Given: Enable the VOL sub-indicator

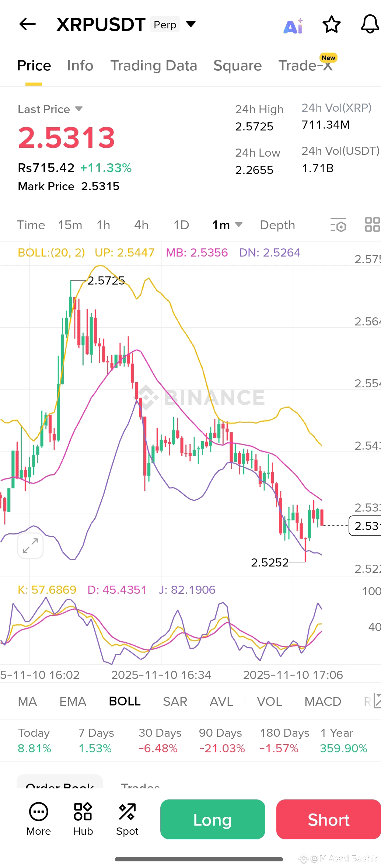Looking at the screenshot, I should [269, 701].
